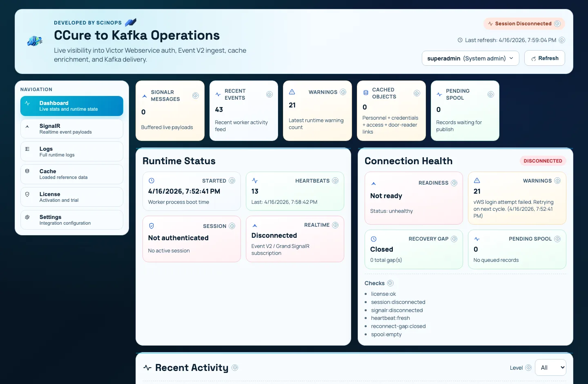Go to Logs navigation item
This screenshot has width=588, height=384.
pyautogui.click(x=72, y=152)
